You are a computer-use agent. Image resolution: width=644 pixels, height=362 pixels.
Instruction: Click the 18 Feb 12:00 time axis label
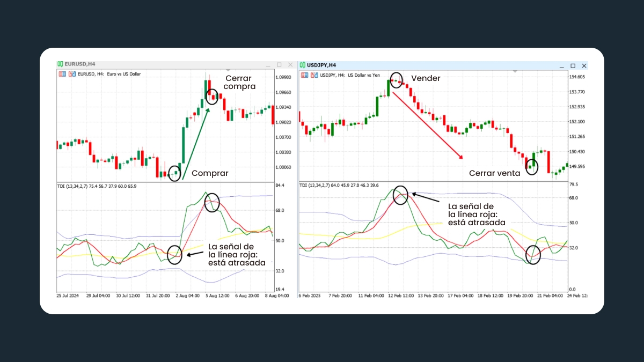point(492,295)
